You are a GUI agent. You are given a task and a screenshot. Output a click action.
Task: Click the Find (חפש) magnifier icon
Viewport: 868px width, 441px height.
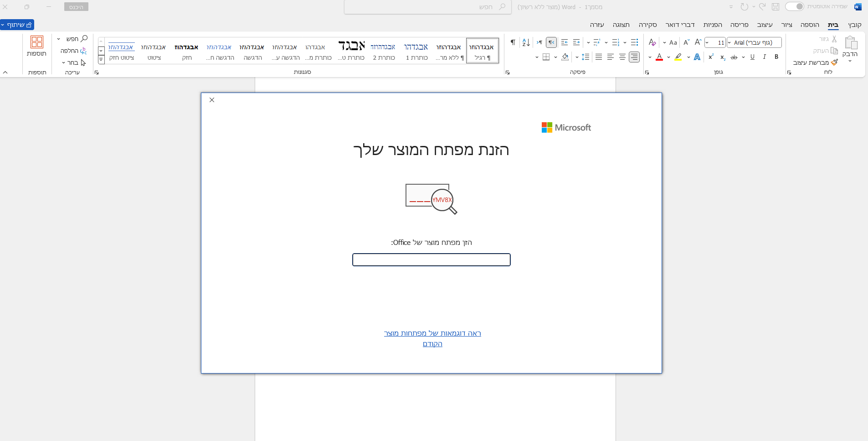tap(84, 39)
